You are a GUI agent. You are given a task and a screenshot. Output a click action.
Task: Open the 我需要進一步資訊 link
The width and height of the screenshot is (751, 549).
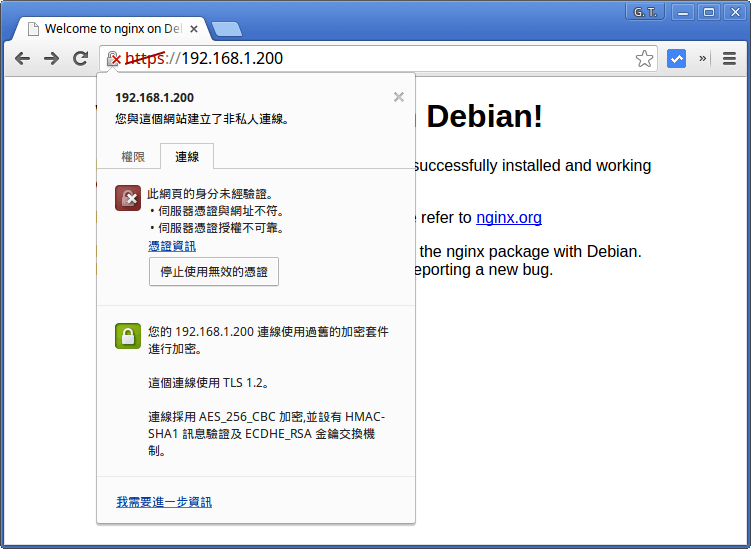point(164,502)
